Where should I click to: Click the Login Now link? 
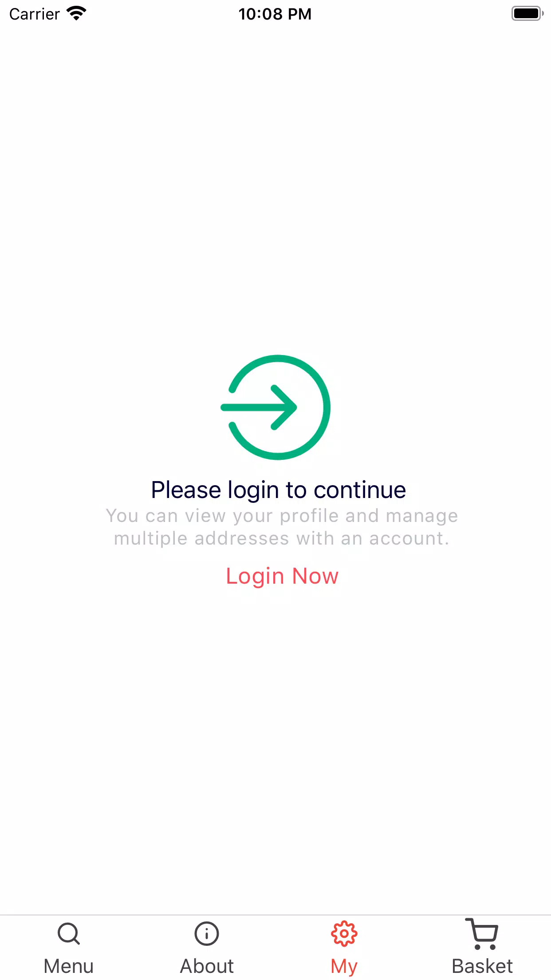[282, 577]
